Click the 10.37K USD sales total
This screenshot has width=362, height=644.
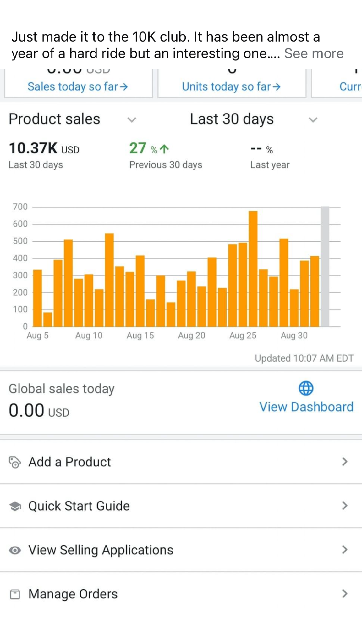44,148
